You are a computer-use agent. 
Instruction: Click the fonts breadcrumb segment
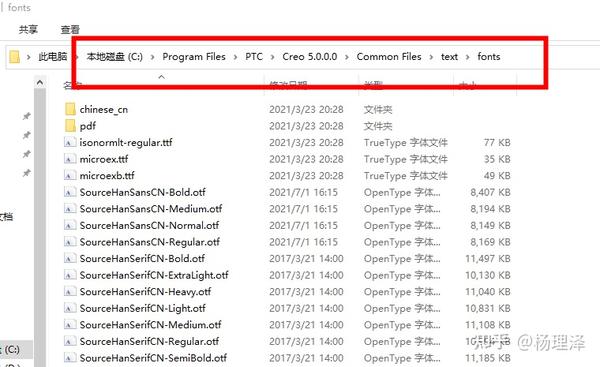[489, 57]
